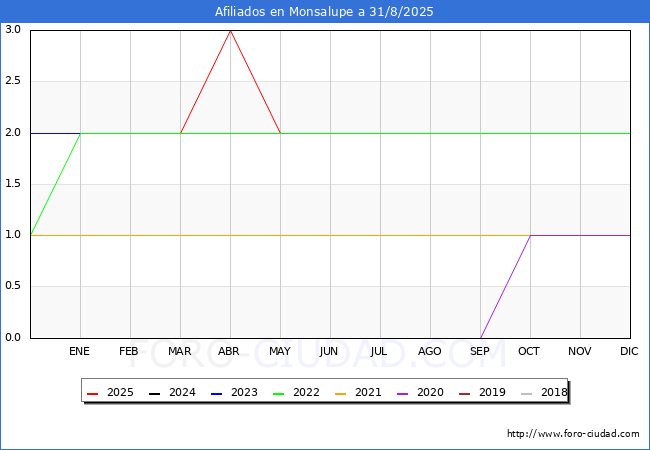Select the ABR label on the x-axis

[230, 352]
